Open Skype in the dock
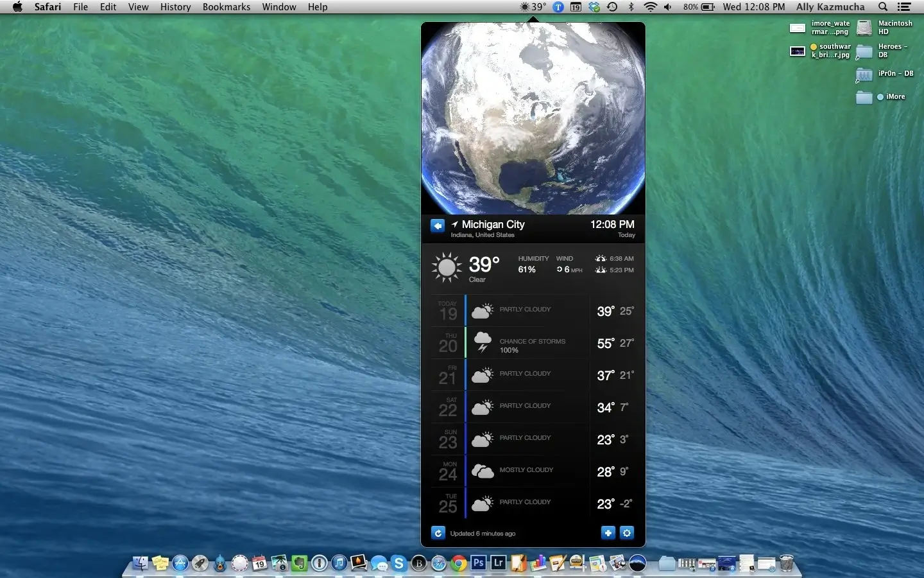This screenshot has height=578, width=924. [x=399, y=563]
